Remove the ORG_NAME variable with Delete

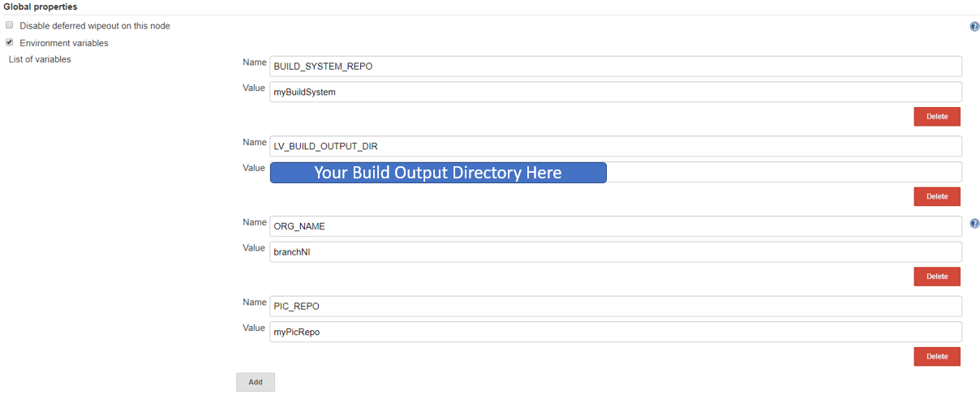click(x=936, y=277)
